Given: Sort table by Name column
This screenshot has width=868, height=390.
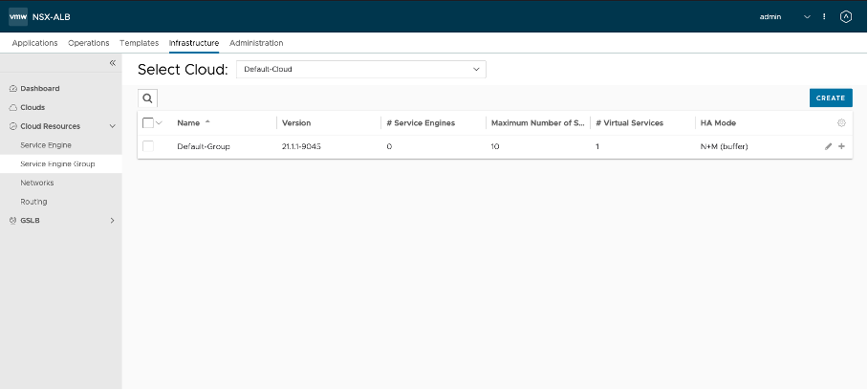Looking at the screenshot, I should (x=188, y=123).
